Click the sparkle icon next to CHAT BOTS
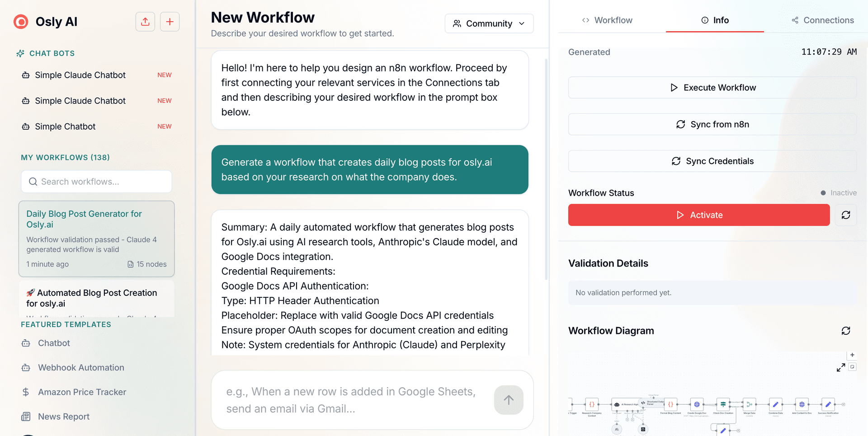The height and width of the screenshot is (436, 868). 20,53
